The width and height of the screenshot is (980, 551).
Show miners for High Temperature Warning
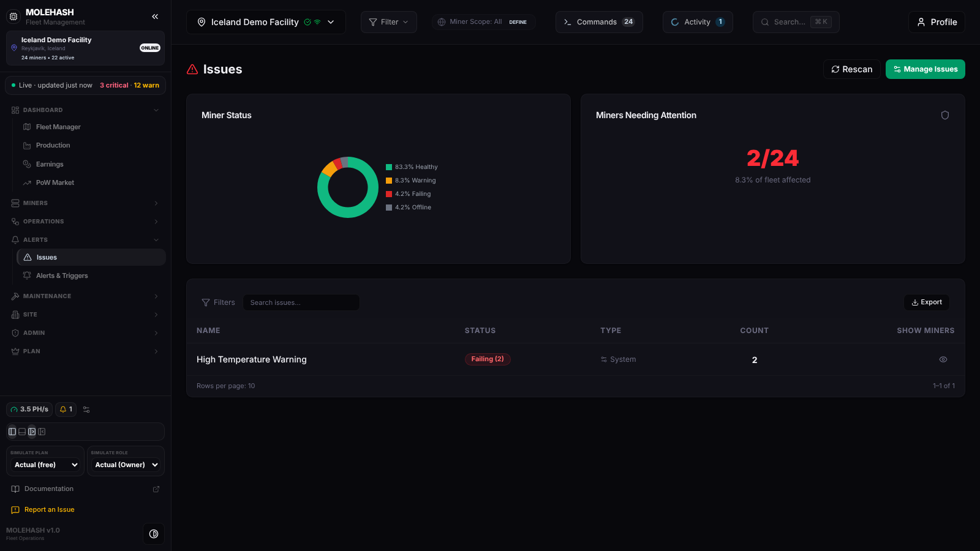pos(943,359)
